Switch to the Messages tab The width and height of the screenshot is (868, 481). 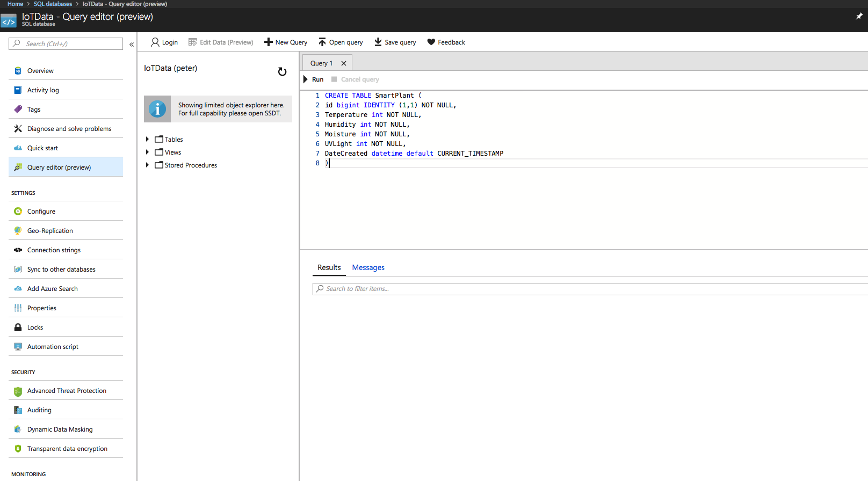coord(368,267)
